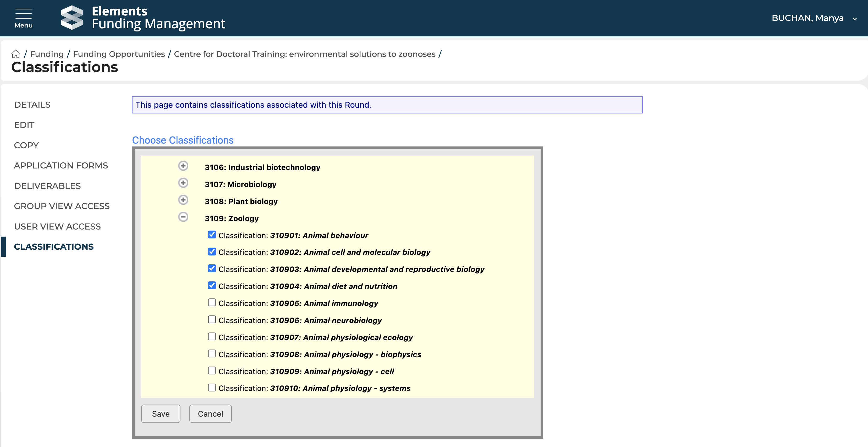Expand 3107 Microbiology plus icon
The image size is (868, 447).
click(x=183, y=183)
